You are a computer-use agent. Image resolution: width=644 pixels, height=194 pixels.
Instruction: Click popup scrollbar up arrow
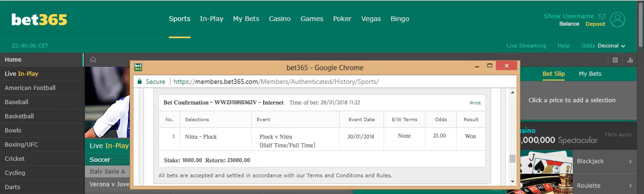click(513, 92)
